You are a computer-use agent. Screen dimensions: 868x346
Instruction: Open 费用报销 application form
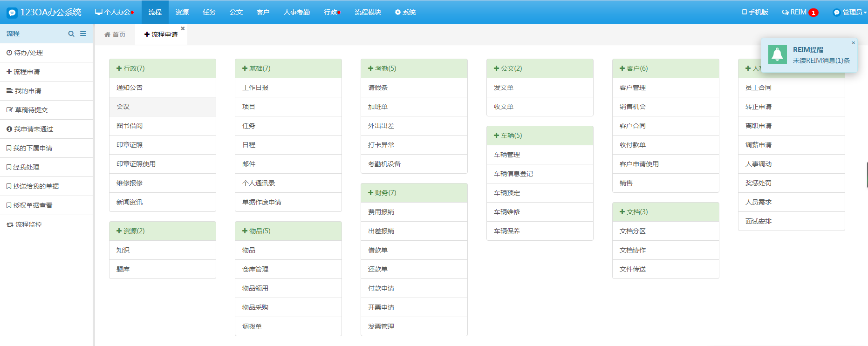point(381,212)
